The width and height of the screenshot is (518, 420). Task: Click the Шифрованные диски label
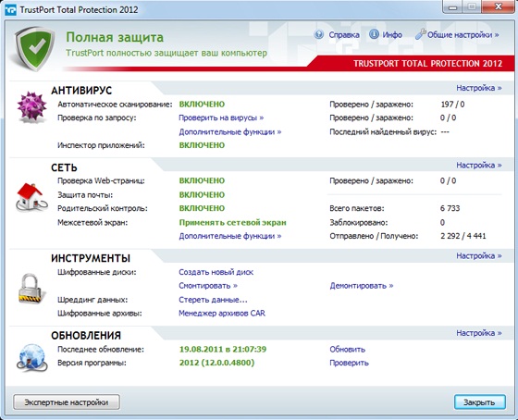[x=97, y=273]
